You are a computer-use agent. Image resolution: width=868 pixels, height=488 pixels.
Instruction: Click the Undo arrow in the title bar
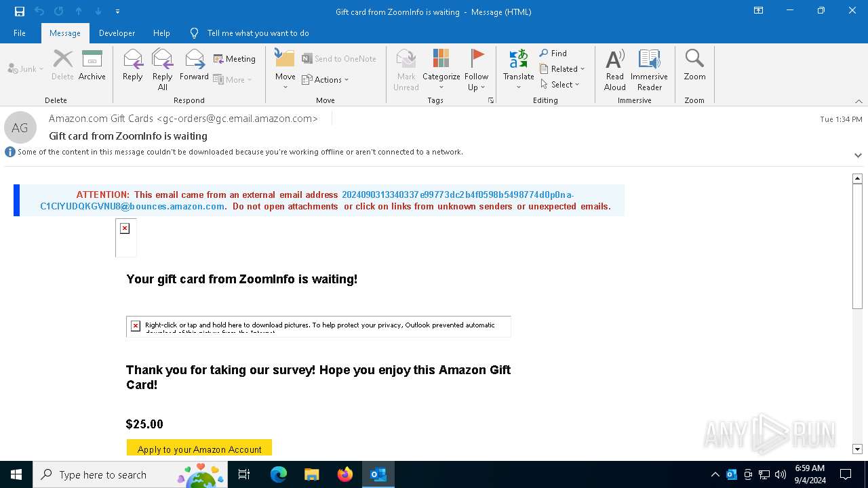pyautogui.click(x=39, y=12)
